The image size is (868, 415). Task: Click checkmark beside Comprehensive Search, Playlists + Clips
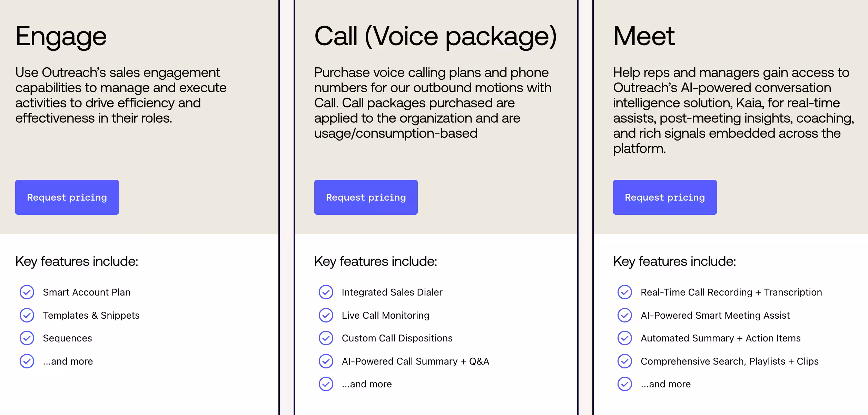(625, 361)
